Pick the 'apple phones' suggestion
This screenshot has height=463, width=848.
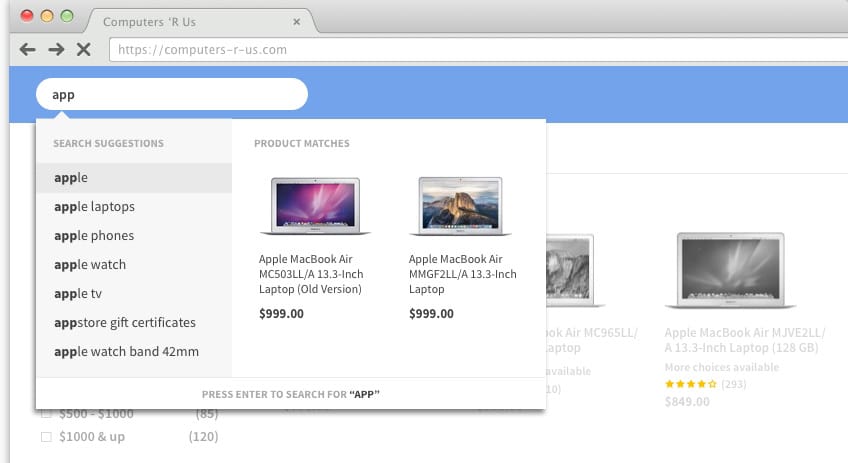pos(134,236)
